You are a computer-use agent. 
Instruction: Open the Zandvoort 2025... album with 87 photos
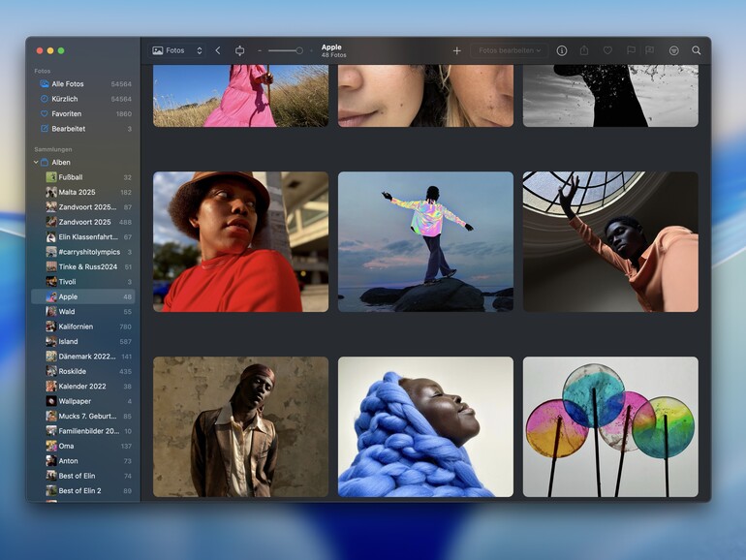[x=83, y=207]
